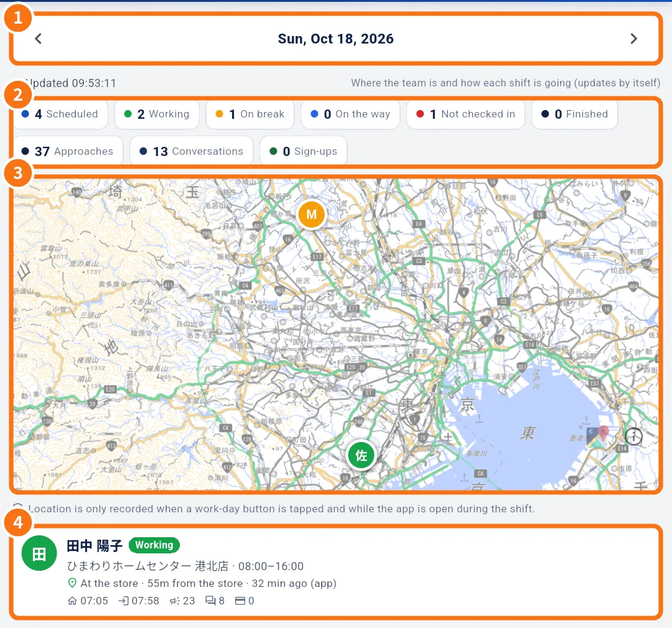Click the orange M map marker
The image size is (672, 628).
point(312,215)
